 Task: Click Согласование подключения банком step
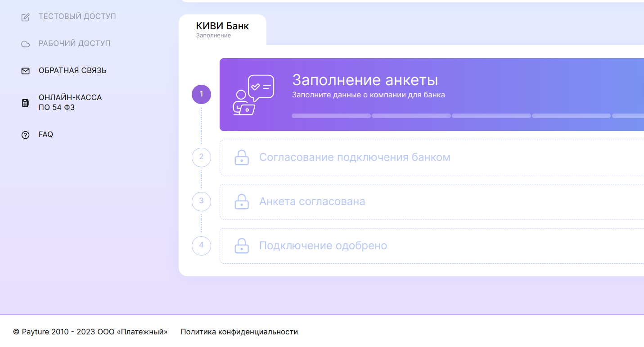[432, 157]
